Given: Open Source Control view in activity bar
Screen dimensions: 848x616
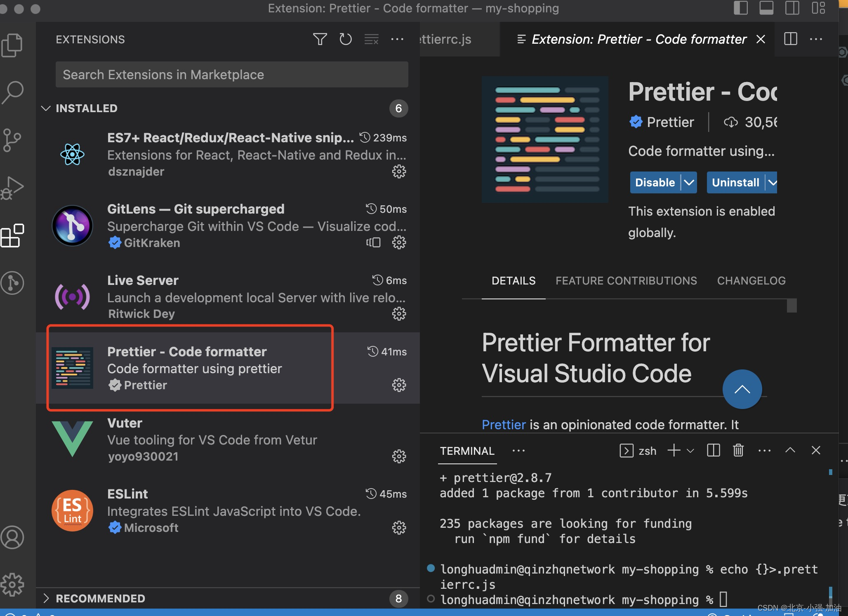Looking at the screenshot, I should point(12,140).
